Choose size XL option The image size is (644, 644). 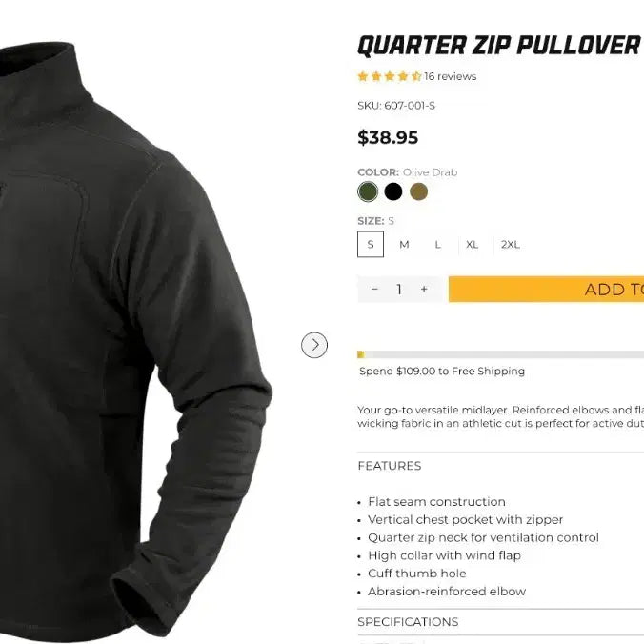point(472,245)
